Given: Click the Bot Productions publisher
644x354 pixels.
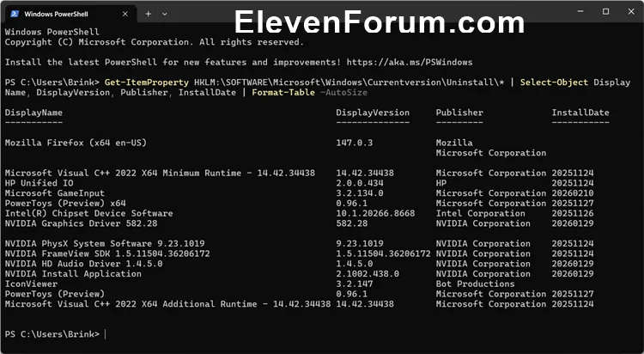Looking at the screenshot, I should 475,284.
